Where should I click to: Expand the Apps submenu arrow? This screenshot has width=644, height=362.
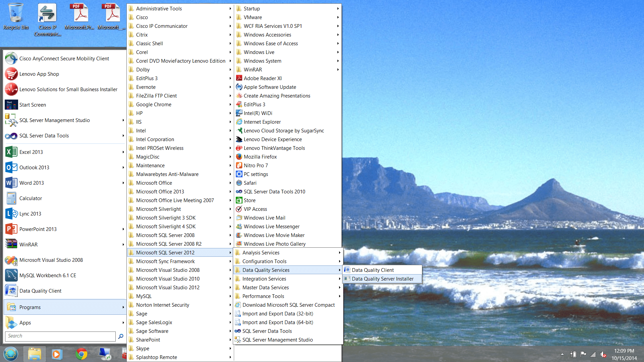[x=123, y=323]
